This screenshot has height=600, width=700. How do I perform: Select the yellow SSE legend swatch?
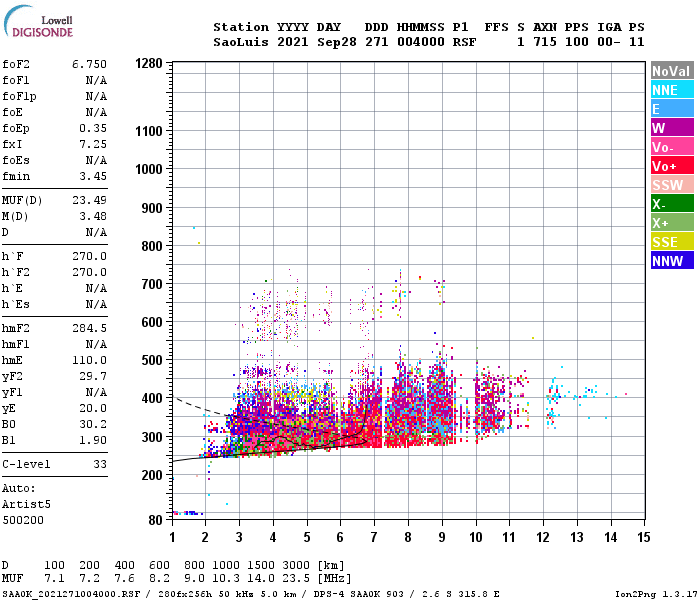pyautogui.click(x=672, y=242)
